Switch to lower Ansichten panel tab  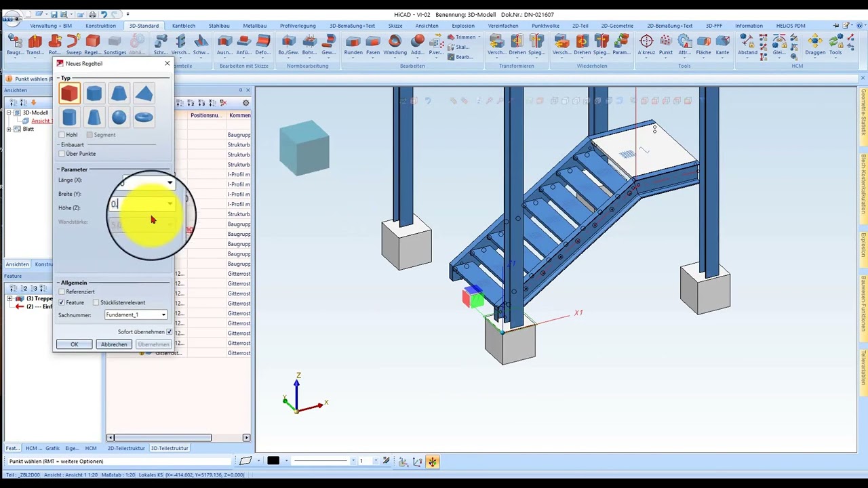[18, 264]
